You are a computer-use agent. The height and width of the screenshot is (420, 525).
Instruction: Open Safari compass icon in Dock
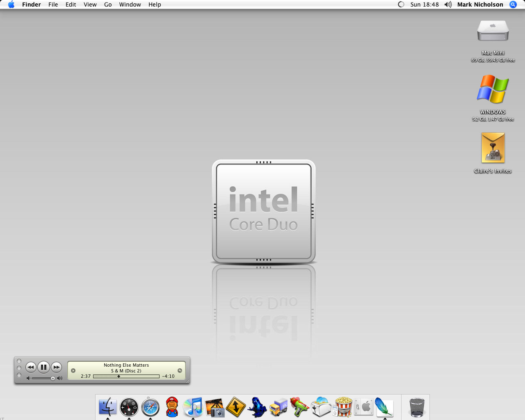pyautogui.click(x=151, y=407)
